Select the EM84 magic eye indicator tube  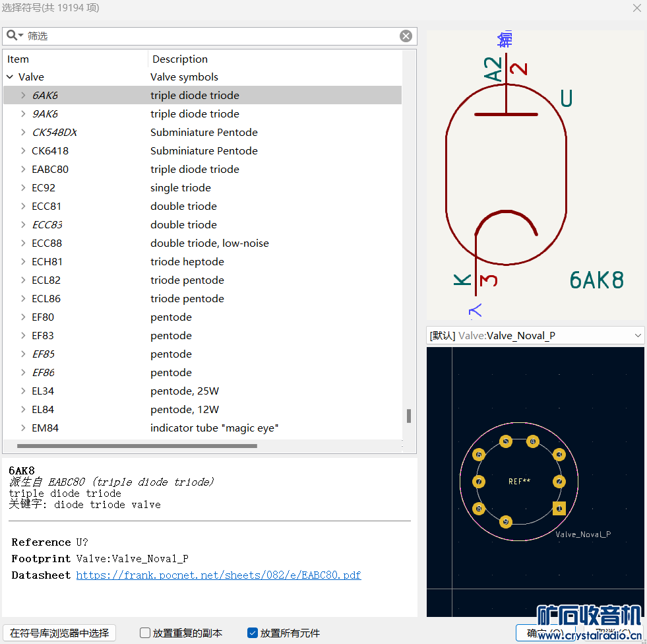pos(202,428)
